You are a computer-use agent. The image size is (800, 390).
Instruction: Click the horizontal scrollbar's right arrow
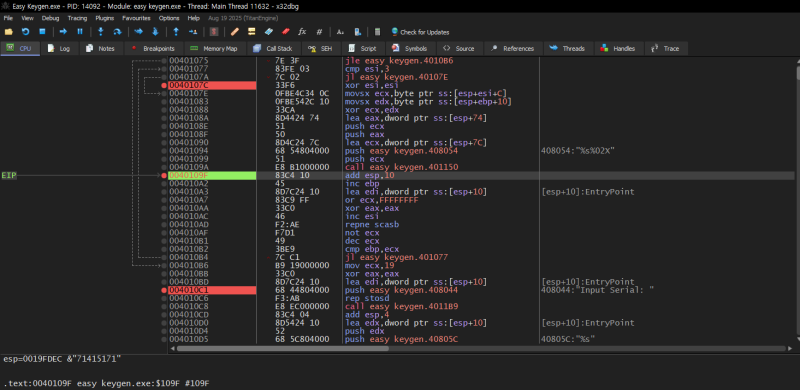tap(789, 349)
